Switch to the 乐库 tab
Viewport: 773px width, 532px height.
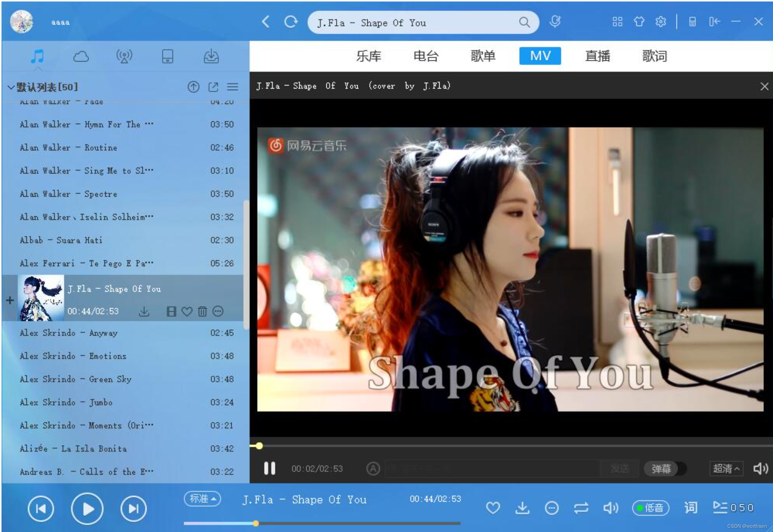coord(368,56)
